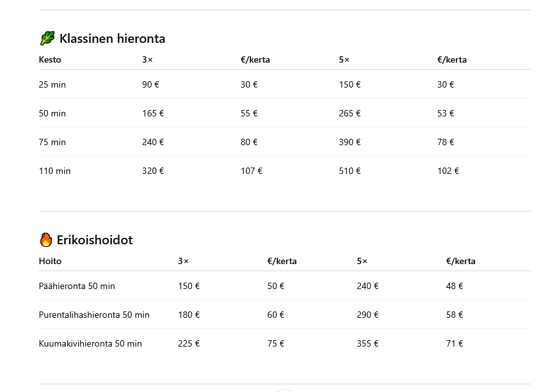Click the Kesto column header

click(x=50, y=59)
